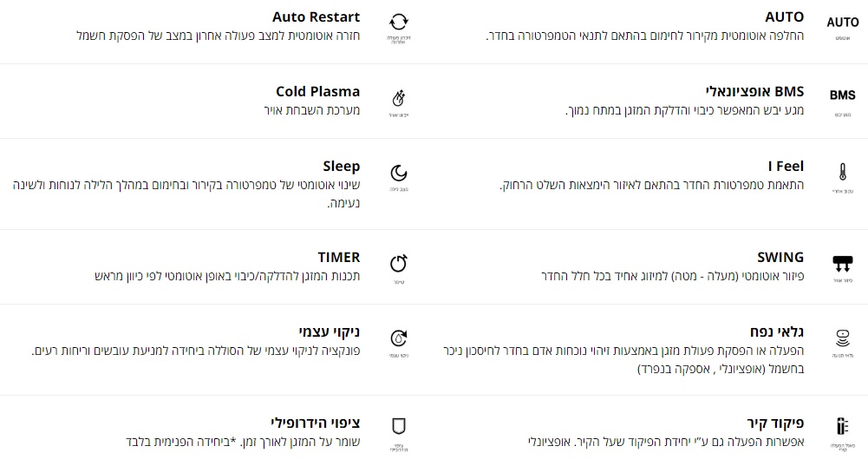Image resolution: width=868 pixels, height=466 pixels.
Task: Click the I Feel thermometer icon
Action: click(842, 171)
